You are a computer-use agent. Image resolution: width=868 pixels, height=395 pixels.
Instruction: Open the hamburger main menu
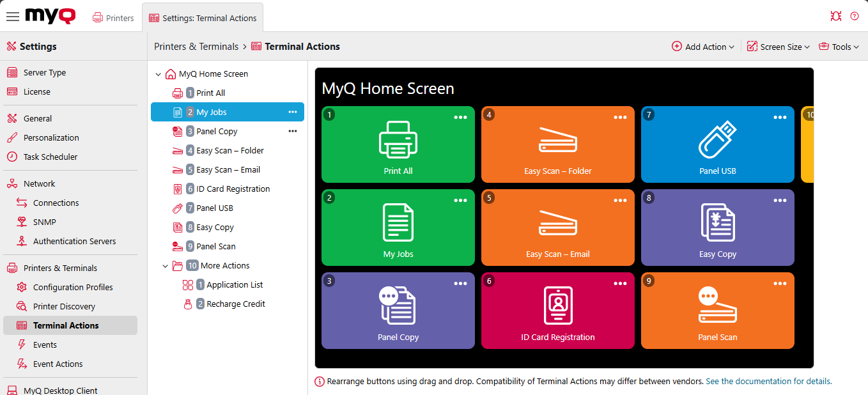tap(13, 17)
